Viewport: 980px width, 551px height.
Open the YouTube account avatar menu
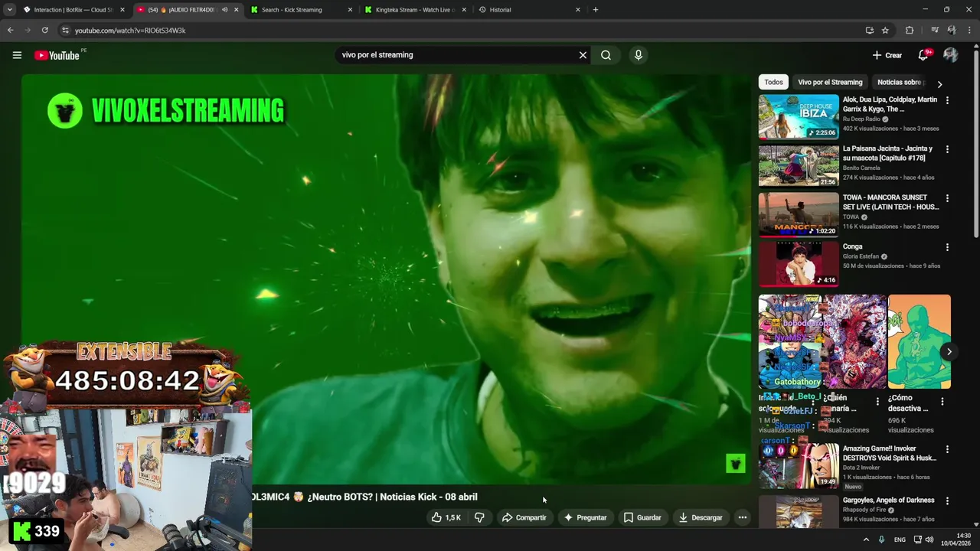(950, 55)
